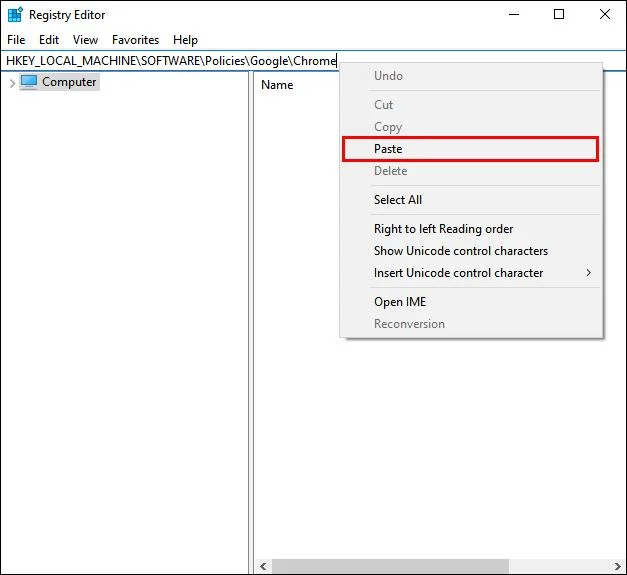Close the Registry Editor window
The image size is (627, 575).
click(x=605, y=14)
